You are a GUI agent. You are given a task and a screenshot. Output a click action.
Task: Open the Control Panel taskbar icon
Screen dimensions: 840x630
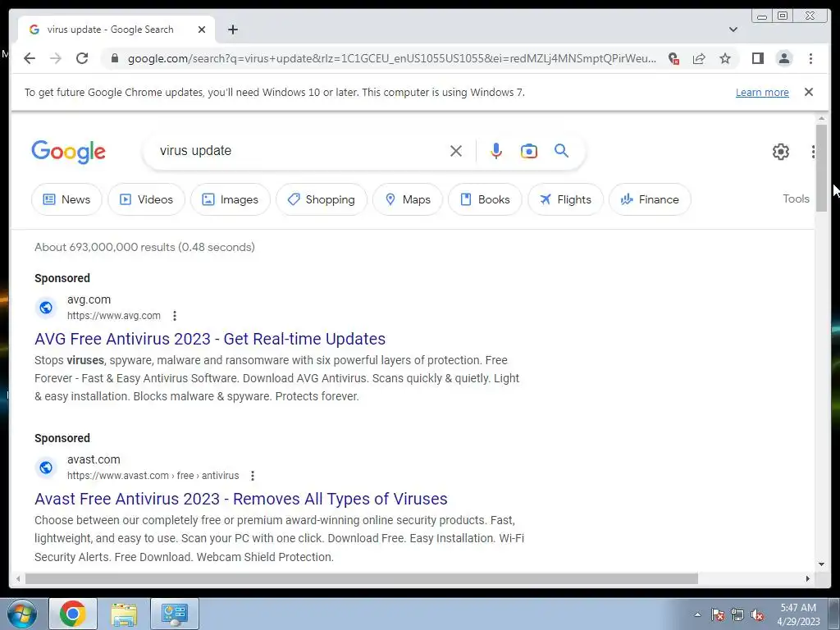[x=175, y=614]
